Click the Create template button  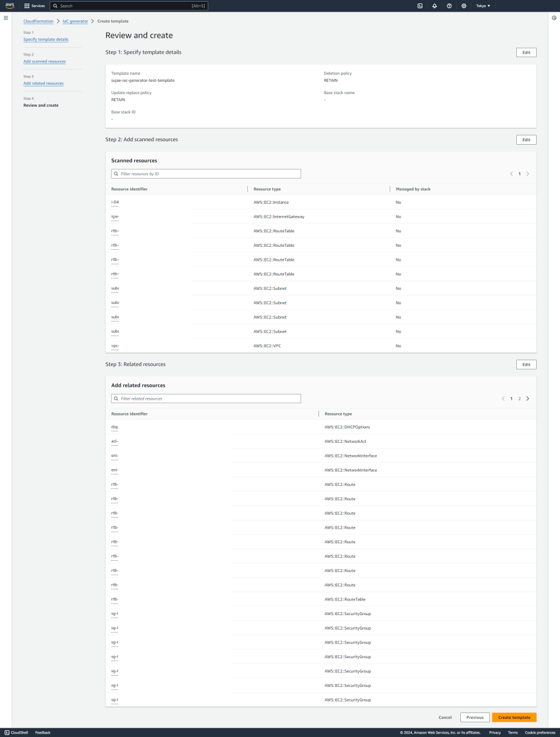pos(514,717)
